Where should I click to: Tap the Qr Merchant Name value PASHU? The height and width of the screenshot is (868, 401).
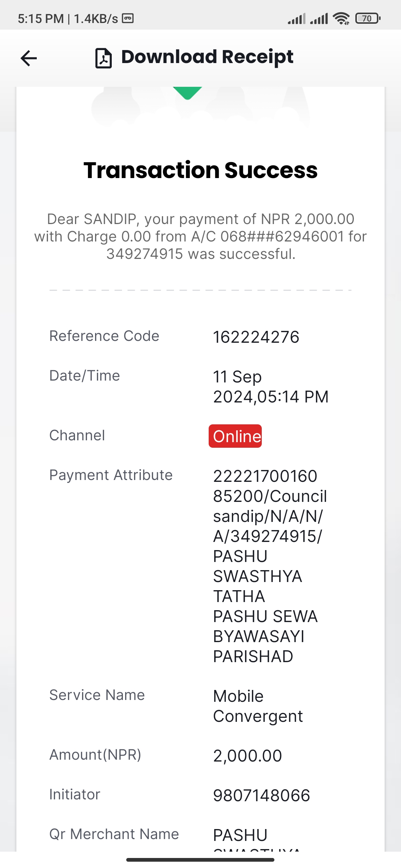pos(240,835)
